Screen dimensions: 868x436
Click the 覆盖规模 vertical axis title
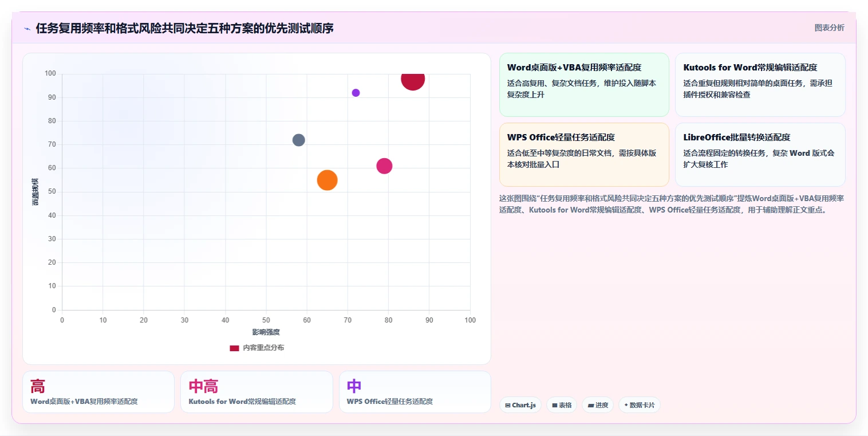(x=35, y=192)
